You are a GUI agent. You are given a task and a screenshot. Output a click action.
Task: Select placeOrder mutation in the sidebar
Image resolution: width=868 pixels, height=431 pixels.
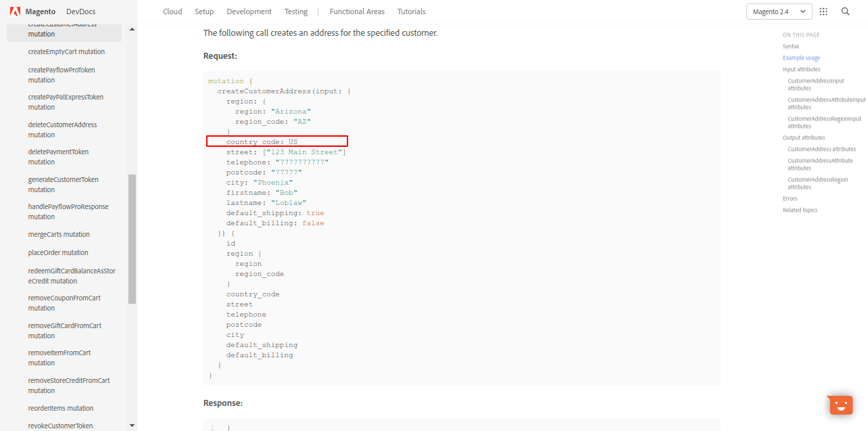tap(57, 252)
